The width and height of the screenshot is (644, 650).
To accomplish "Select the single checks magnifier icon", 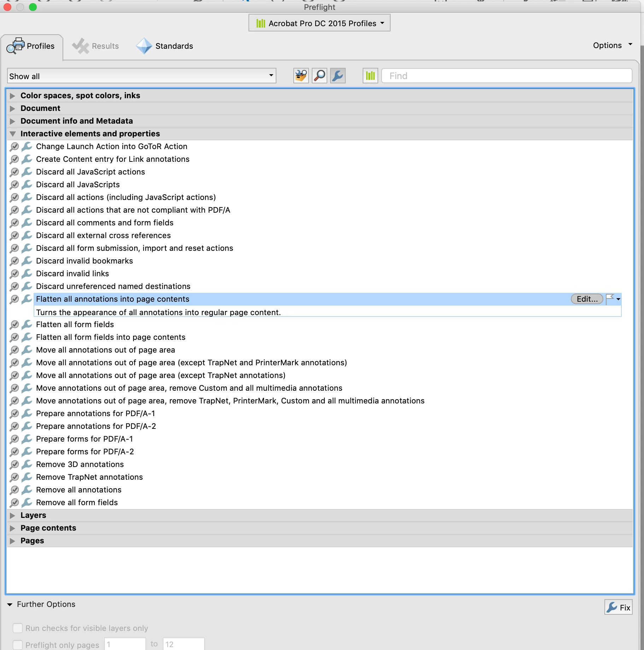I will pos(320,76).
